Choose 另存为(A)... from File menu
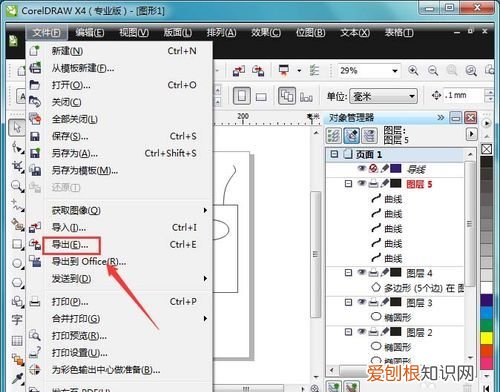The width and height of the screenshot is (500, 392). [x=119, y=153]
